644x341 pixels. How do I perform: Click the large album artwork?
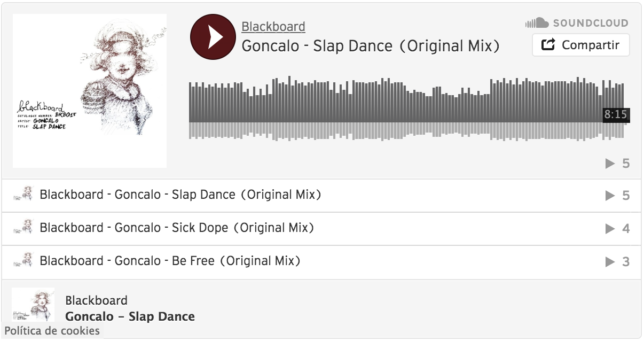(90, 91)
